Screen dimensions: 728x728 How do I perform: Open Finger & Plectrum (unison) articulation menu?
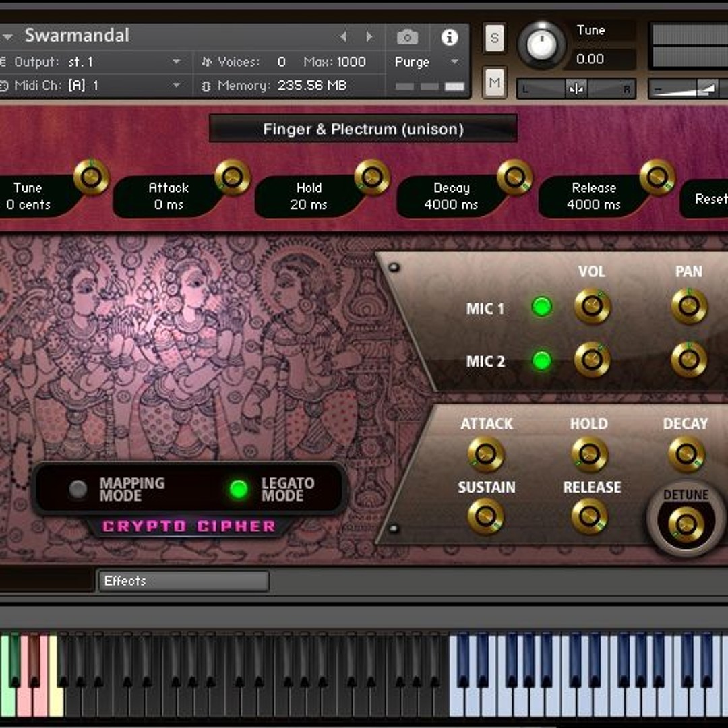point(363,129)
